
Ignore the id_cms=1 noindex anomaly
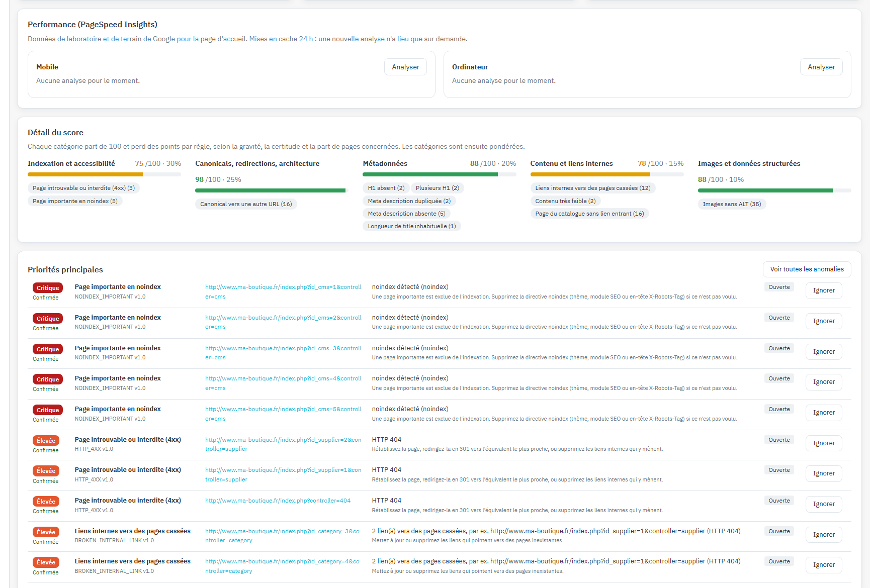pyautogui.click(x=824, y=290)
